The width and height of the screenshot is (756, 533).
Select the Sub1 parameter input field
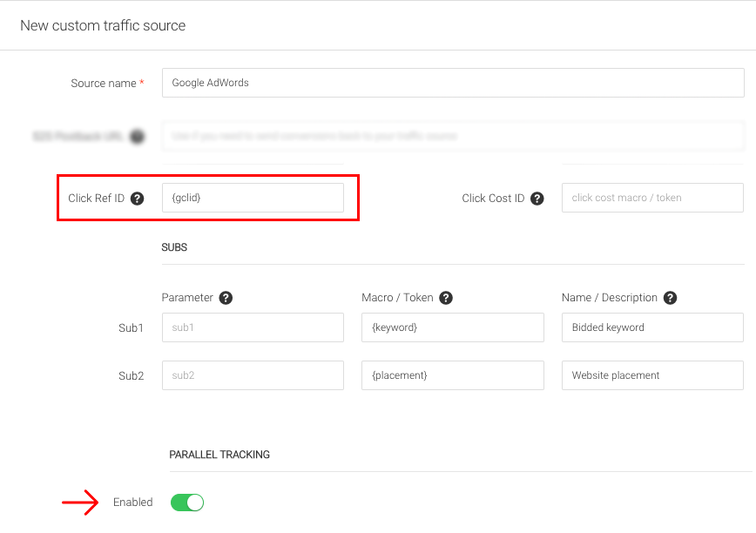click(253, 327)
